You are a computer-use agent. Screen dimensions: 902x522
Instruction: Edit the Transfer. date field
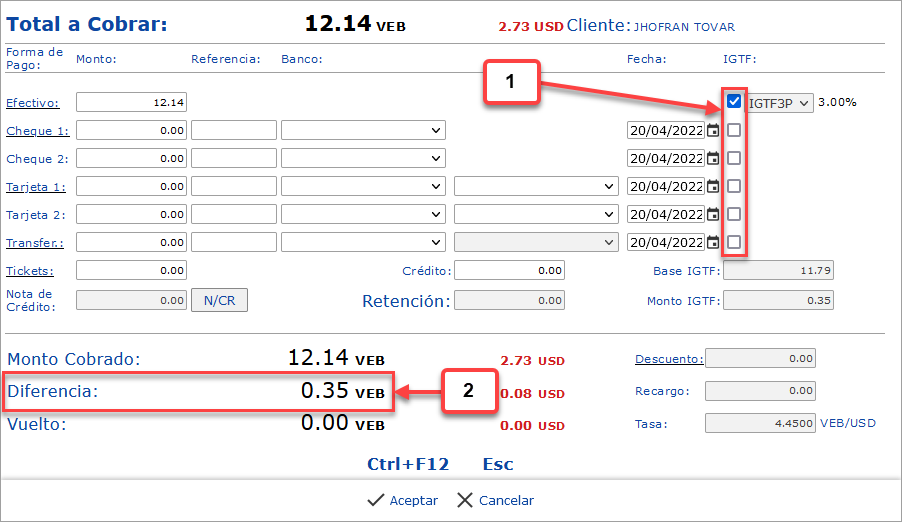click(666, 242)
